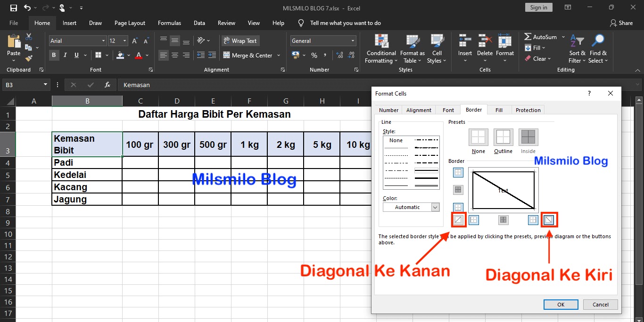Select the None line style
Image resolution: width=644 pixels, height=322 pixels.
coord(396,140)
